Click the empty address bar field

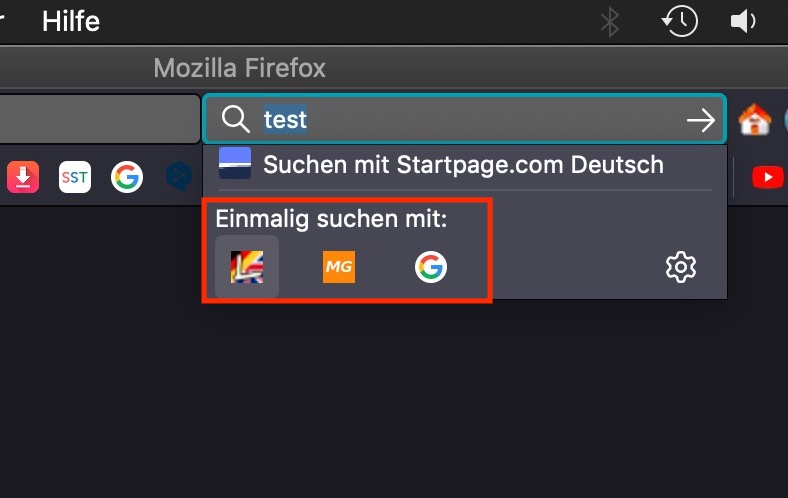[x=100, y=119]
